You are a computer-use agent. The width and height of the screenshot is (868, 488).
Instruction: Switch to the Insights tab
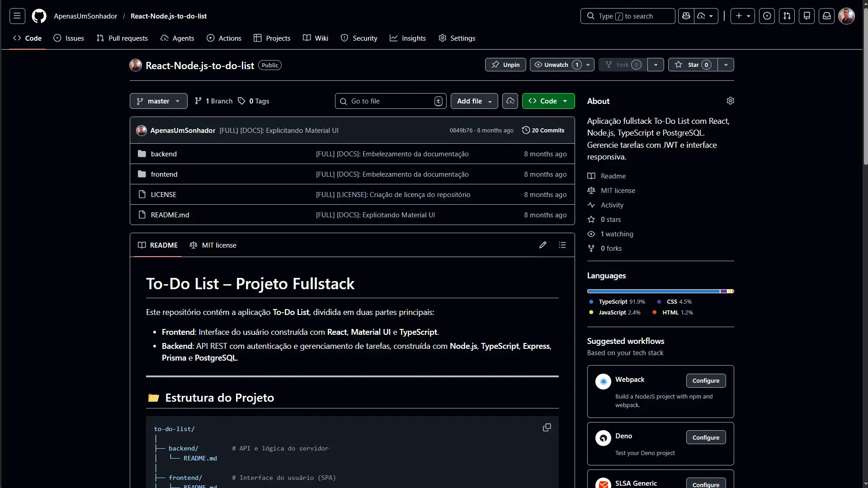pyautogui.click(x=408, y=38)
